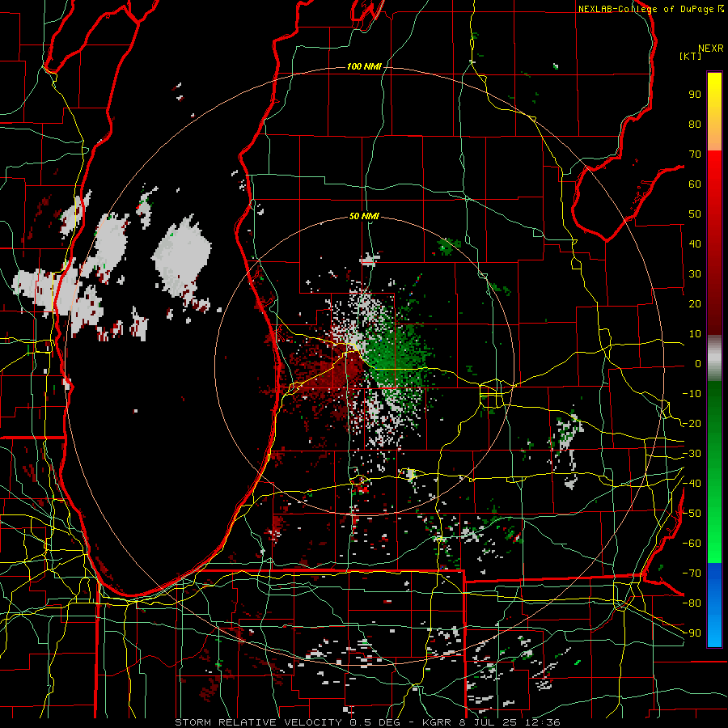This screenshot has height=728, width=728.
Task: Click the positive 90 value on velocity scale
Action: [x=695, y=95]
